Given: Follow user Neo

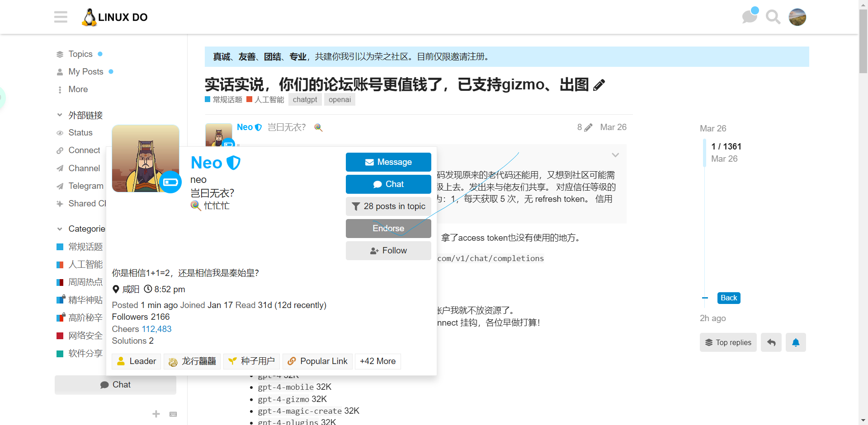Looking at the screenshot, I should click(388, 251).
